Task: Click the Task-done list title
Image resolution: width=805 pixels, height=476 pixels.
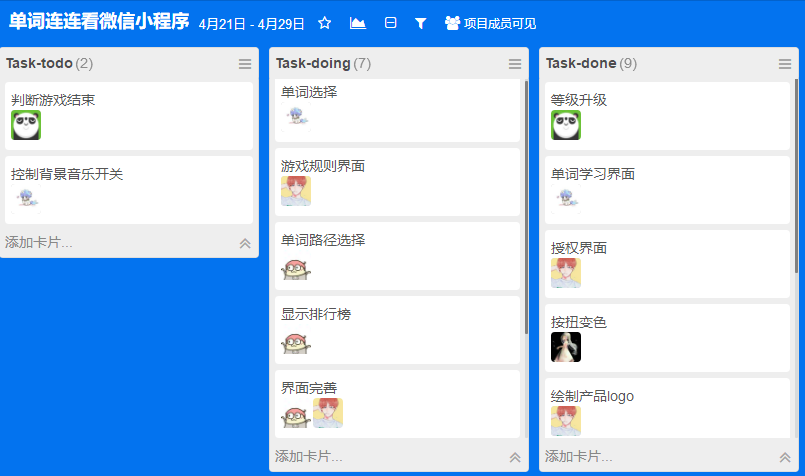Action: (581, 63)
